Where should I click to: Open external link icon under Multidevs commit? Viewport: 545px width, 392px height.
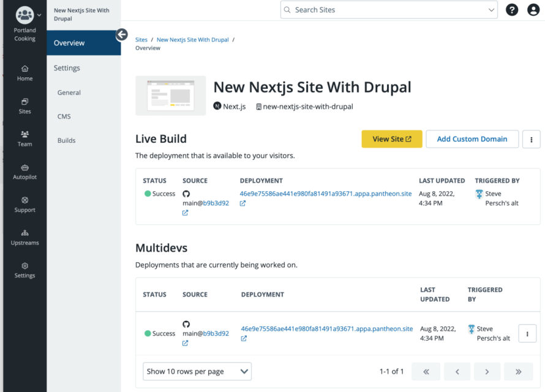[x=186, y=343]
